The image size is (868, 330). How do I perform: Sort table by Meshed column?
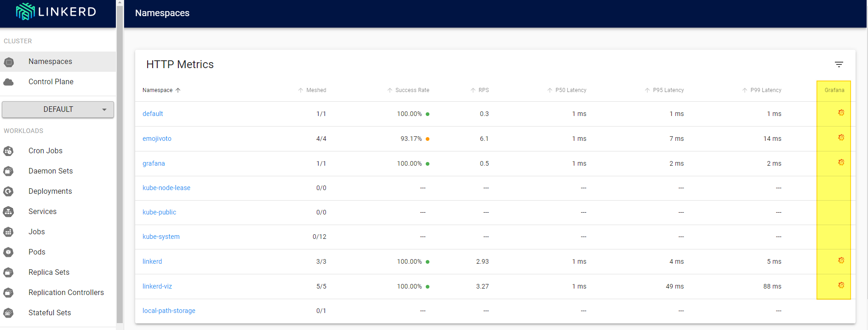coord(312,90)
